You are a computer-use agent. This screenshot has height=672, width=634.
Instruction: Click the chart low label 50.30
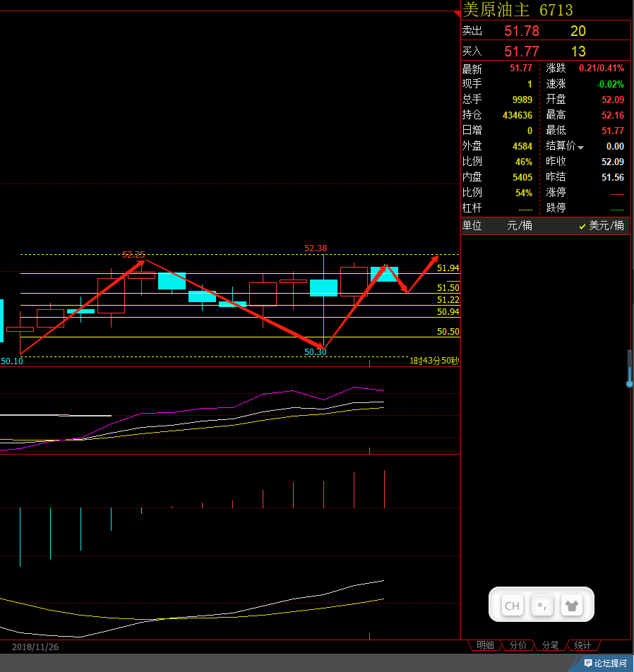316,352
